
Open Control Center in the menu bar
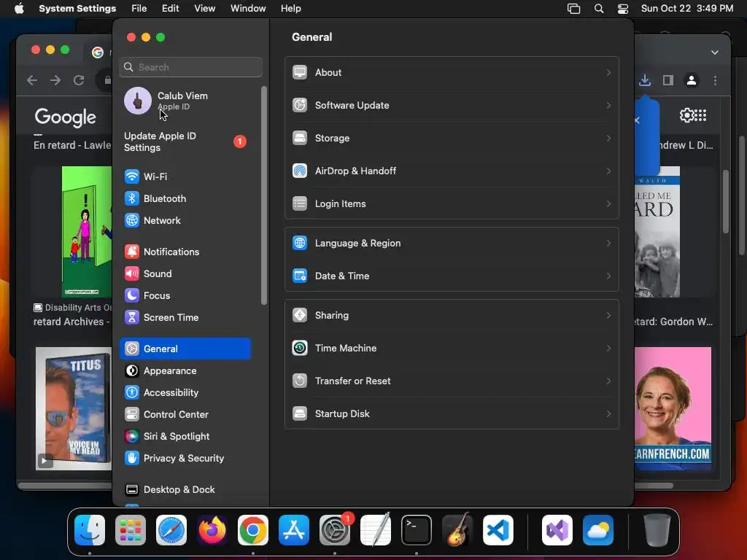623,9
